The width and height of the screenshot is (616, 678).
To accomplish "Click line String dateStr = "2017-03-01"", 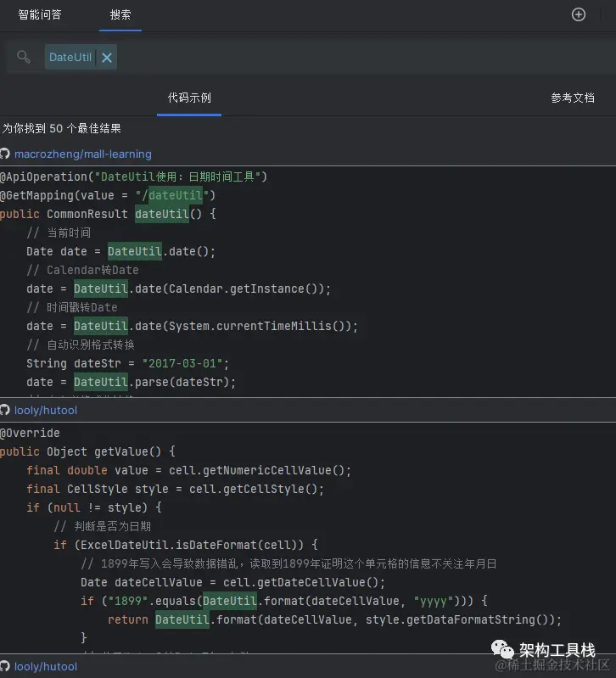I will (127, 363).
